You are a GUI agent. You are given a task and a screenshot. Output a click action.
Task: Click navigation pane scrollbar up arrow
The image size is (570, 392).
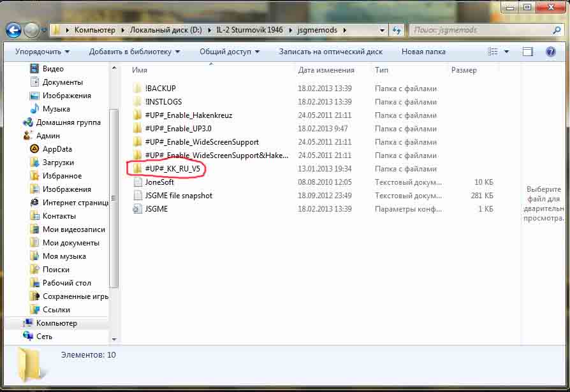pos(114,68)
